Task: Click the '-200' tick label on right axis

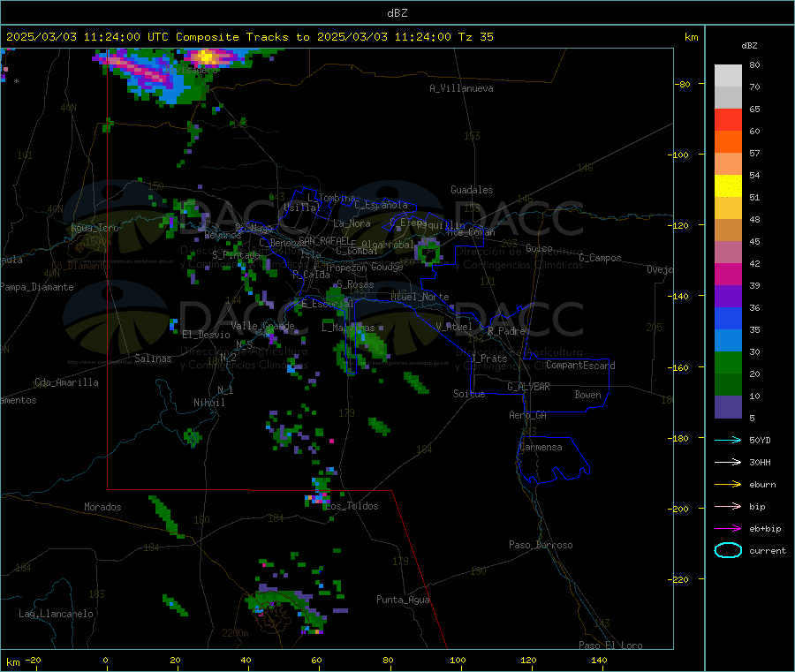Action: 680,509
